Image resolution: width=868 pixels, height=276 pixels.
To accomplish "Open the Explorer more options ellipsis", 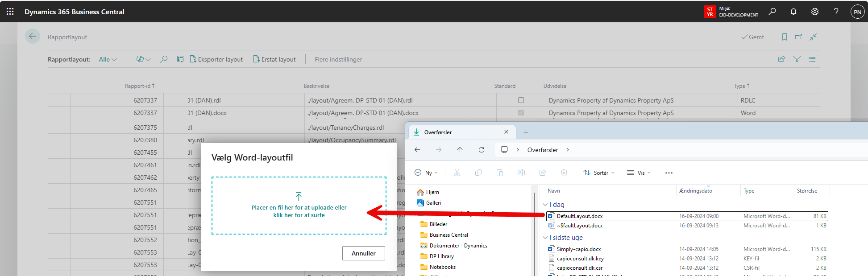I will tap(669, 173).
